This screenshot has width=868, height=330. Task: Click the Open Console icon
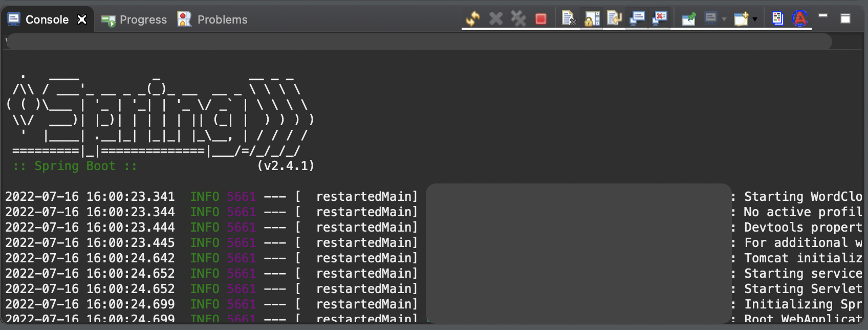click(x=741, y=19)
